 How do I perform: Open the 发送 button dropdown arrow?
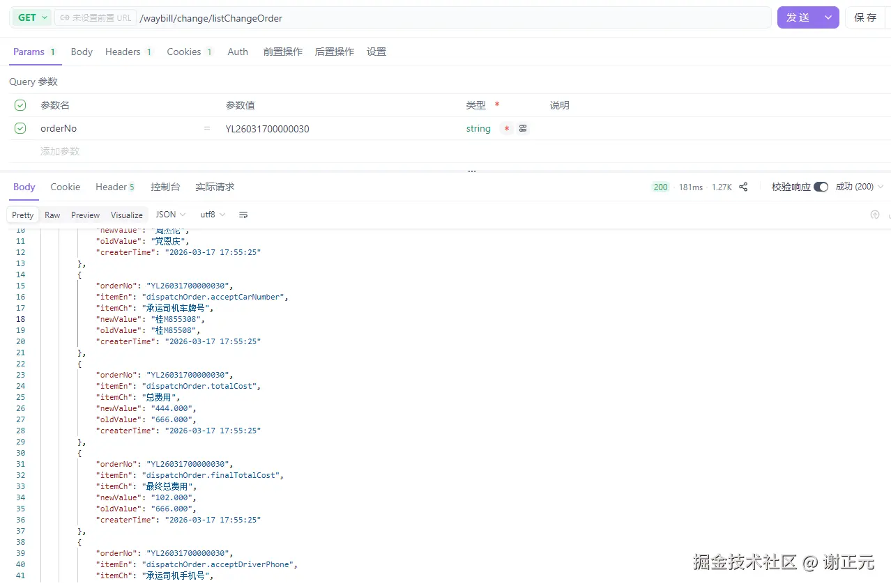(x=828, y=17)
